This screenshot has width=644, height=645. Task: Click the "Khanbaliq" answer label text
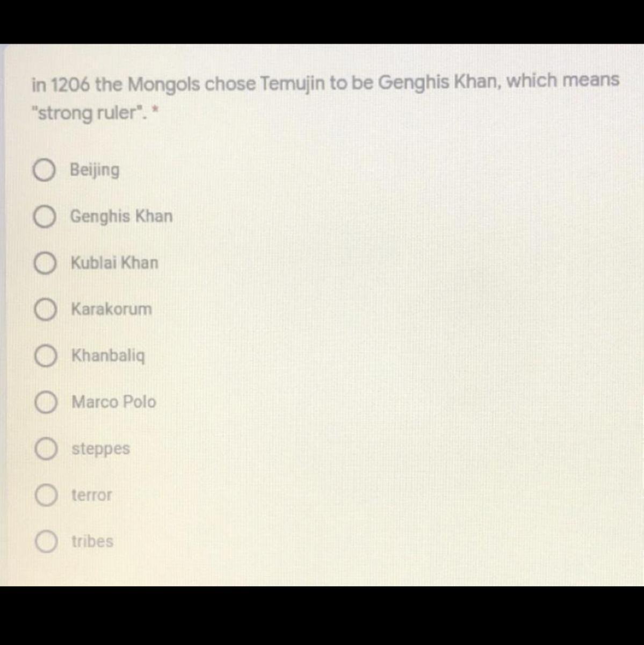pos(108,356)
